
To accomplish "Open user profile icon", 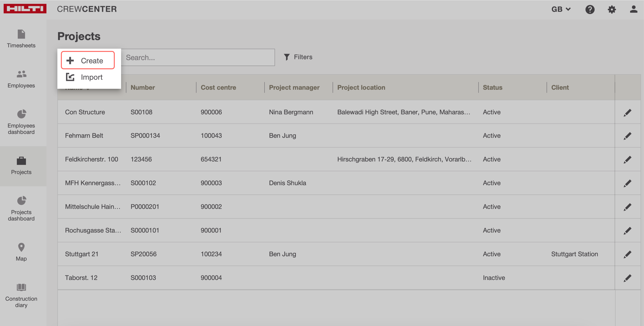I will [633, 10].
